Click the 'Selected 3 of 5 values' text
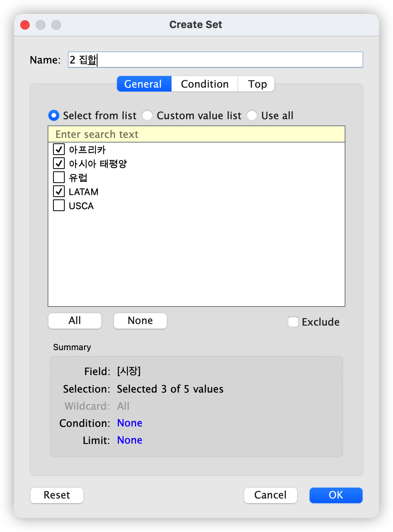Viewport: 393px width, 532px height. click(170, 389)
